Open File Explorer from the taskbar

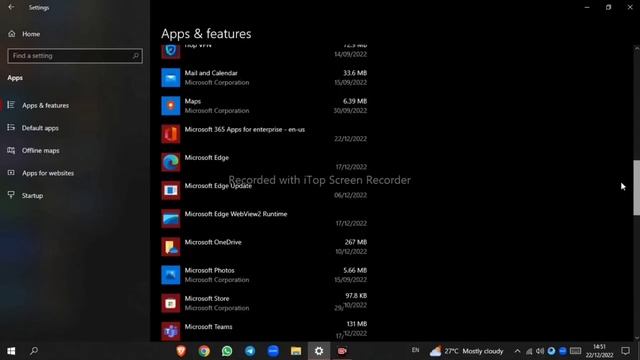[x=296, y=351]
